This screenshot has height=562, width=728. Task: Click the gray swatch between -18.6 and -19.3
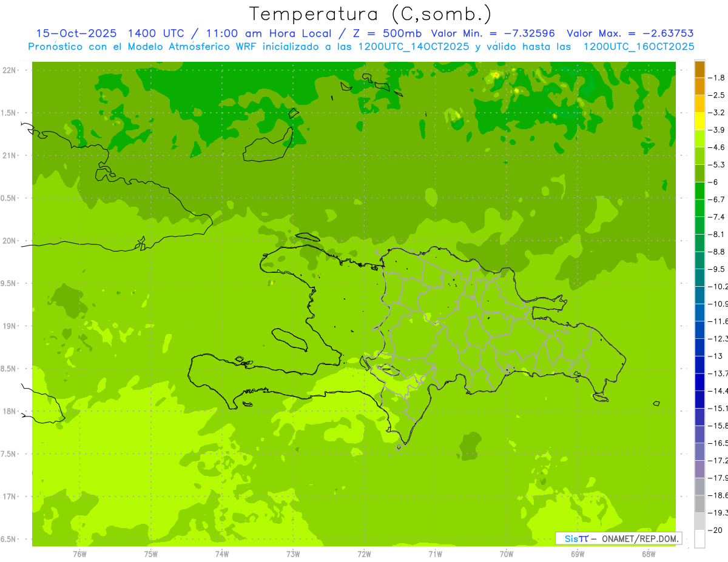[x=699, y=504]
